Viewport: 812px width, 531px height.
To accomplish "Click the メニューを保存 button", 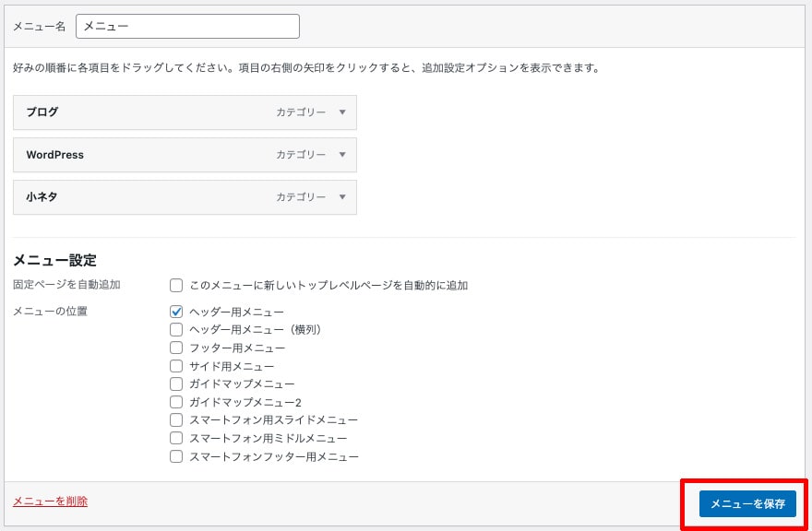I will click(747, 504).
